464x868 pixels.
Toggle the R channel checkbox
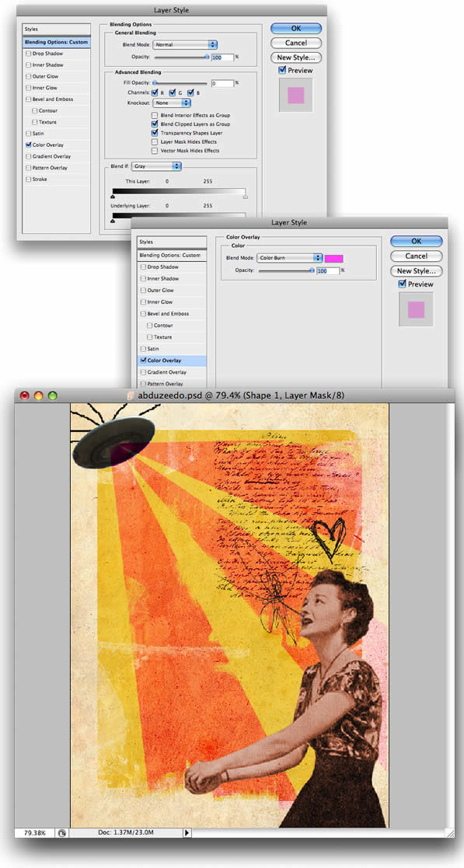click(155, 92)
